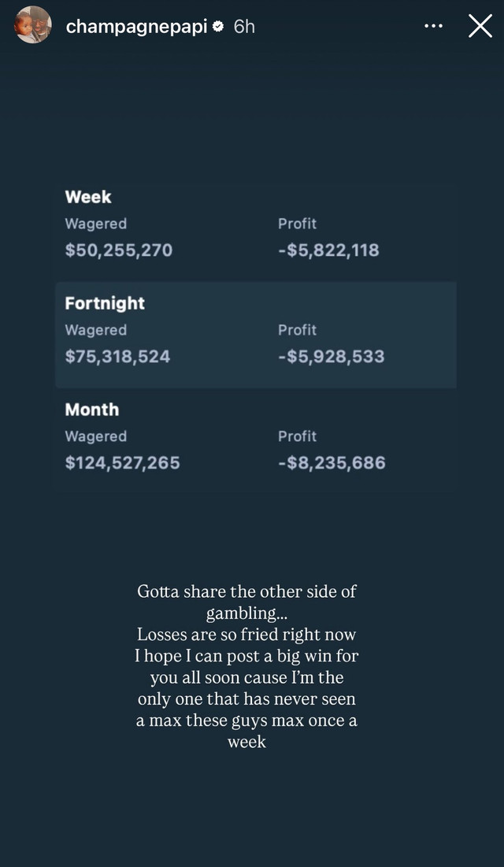Open the three-dots more options menu

tap(433, 25)
